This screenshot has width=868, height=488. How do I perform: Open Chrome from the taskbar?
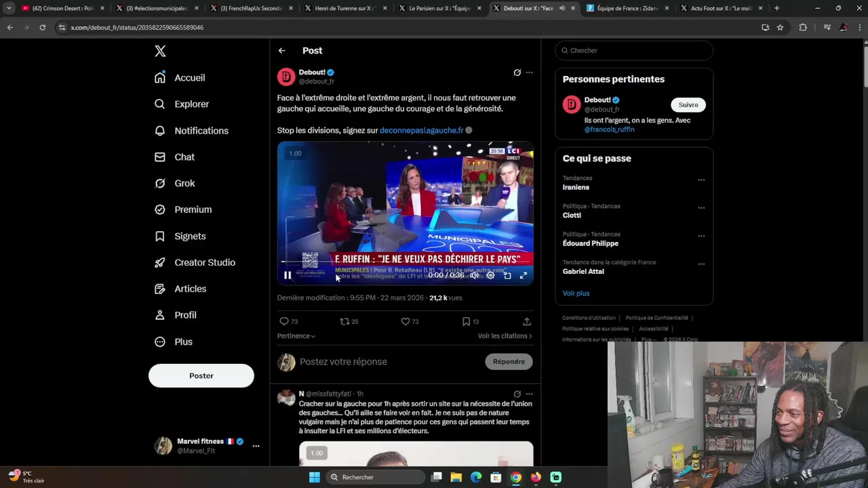(x=516, y=477)
